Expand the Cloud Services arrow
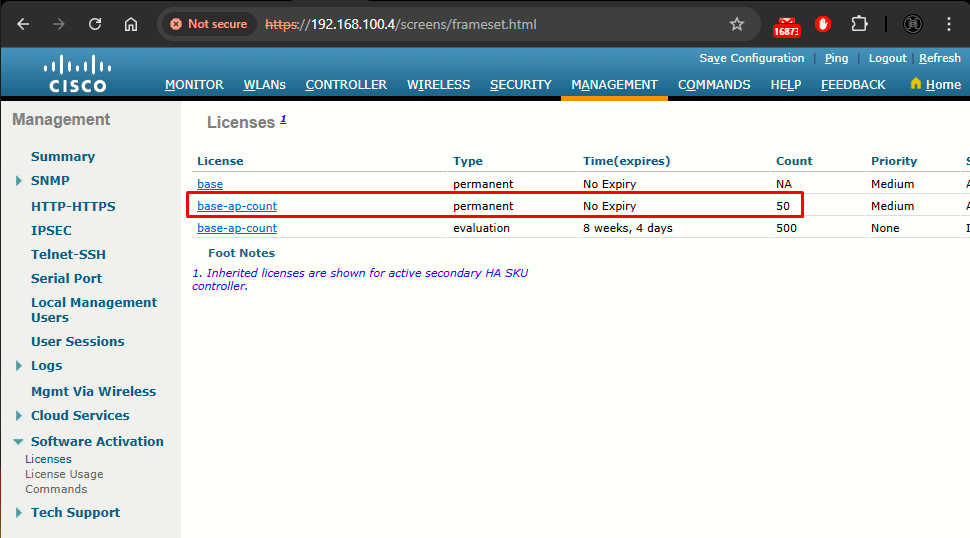The image size is (970, 538). pyautogui.click(x=19, y=416)
